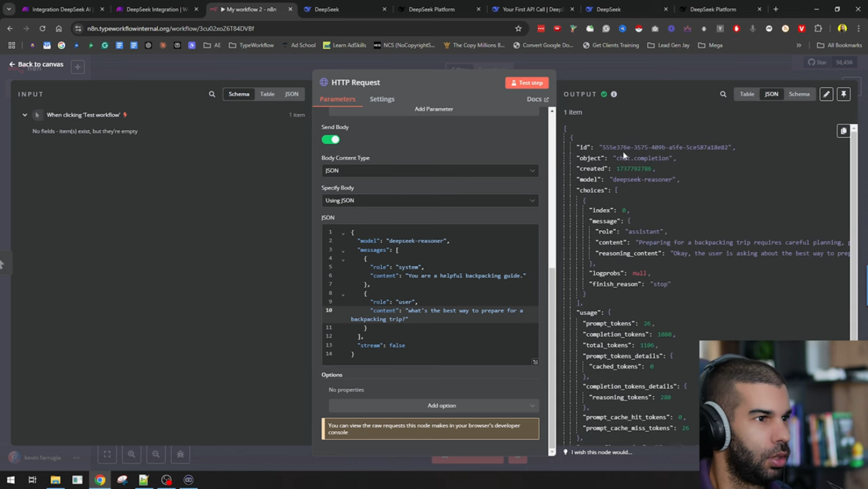868x489 pixels.
Task: Reload the page
Action: [42, 29]
